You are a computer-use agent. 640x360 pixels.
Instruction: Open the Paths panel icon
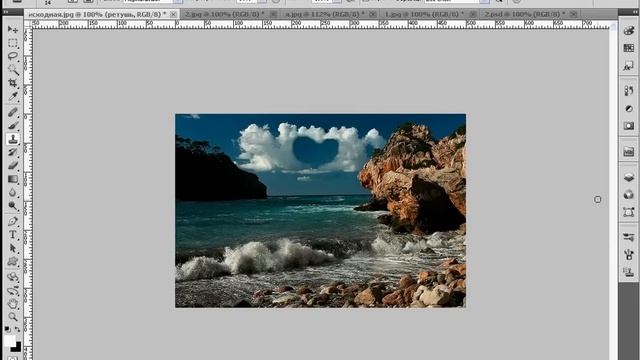[629, 212]
